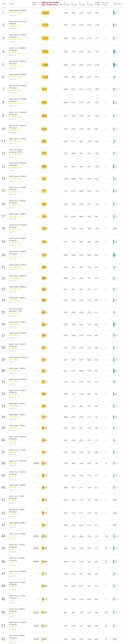Click the star rating for AMD Ryzen 9 7945HX
This screenshot has height=644, width=124.
pos(15,13)
